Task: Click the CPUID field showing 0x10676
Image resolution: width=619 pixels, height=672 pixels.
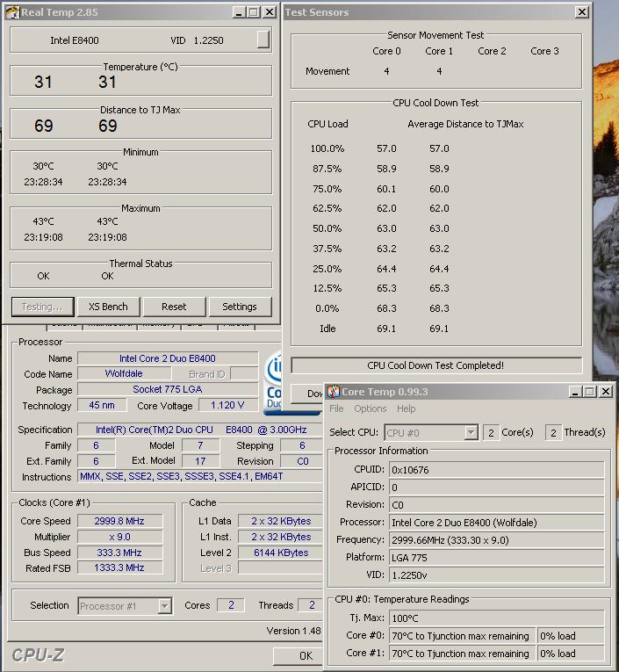Action: pyautogui.click(x=496, y=470)
